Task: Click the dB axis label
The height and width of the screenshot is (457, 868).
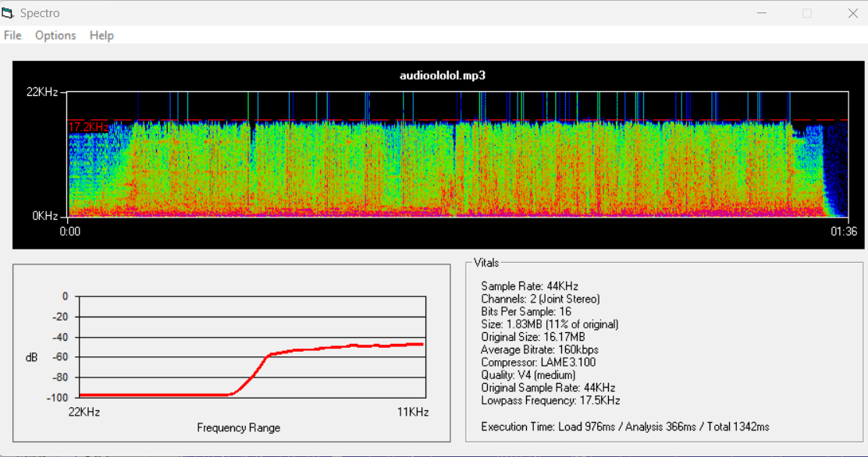Action: 31,357
